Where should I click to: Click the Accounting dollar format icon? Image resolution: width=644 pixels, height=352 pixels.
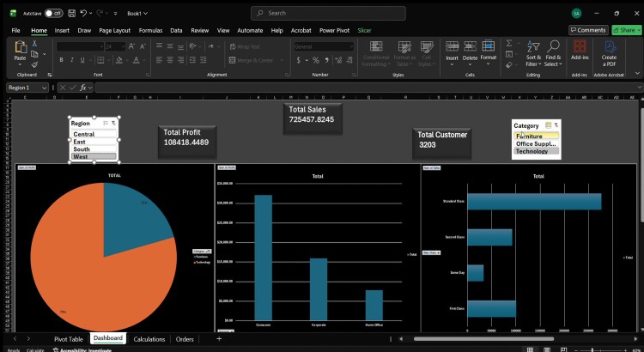click(x=299, y=60)
